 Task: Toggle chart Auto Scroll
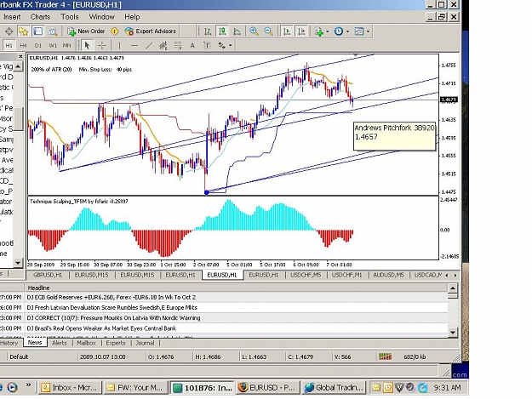pyautogui.click(x=287, y=31)
